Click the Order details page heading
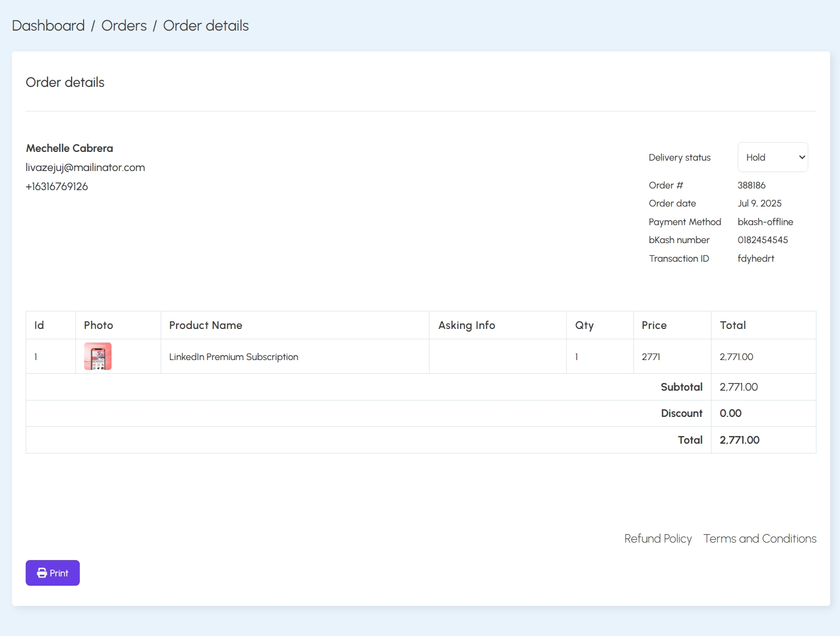The width and height of the screenshot is (840, 636). tap(65, 82)
